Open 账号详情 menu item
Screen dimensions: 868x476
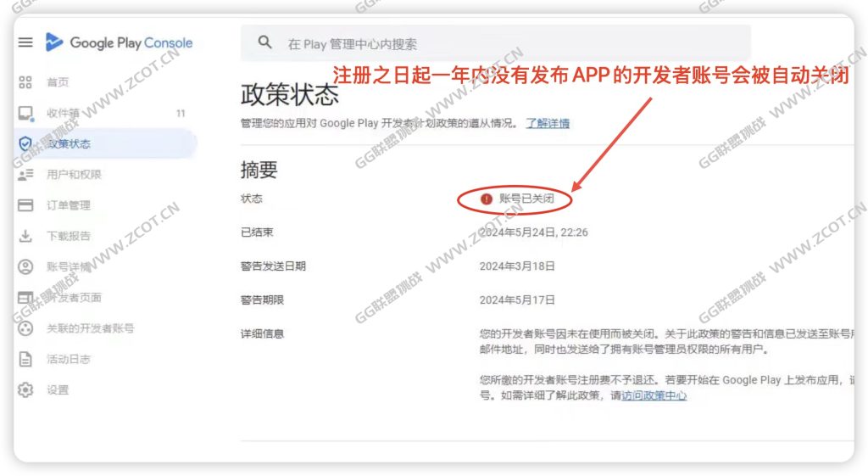pos(69,267)
